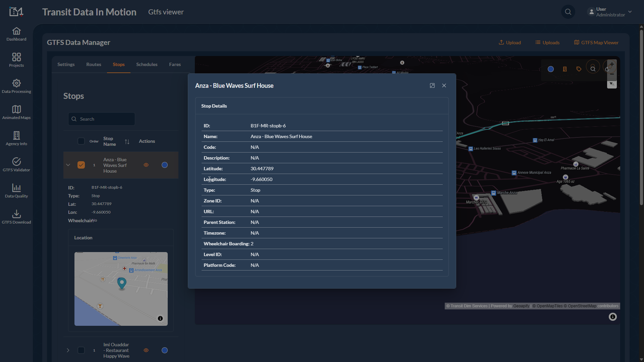Click the blue color dot for Imi Ouaddar

[x=165, y=350]
